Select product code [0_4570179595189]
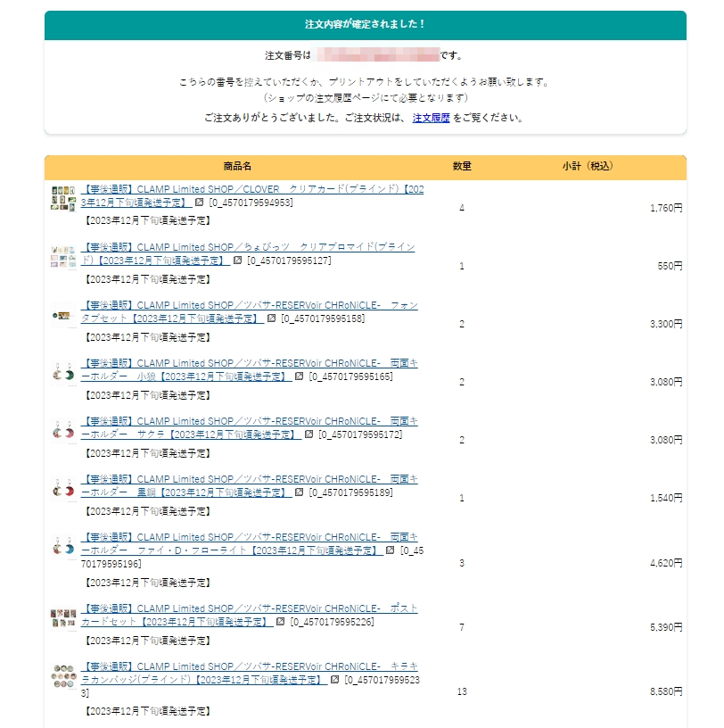724x728 pixels. click(x=351, y=493)
